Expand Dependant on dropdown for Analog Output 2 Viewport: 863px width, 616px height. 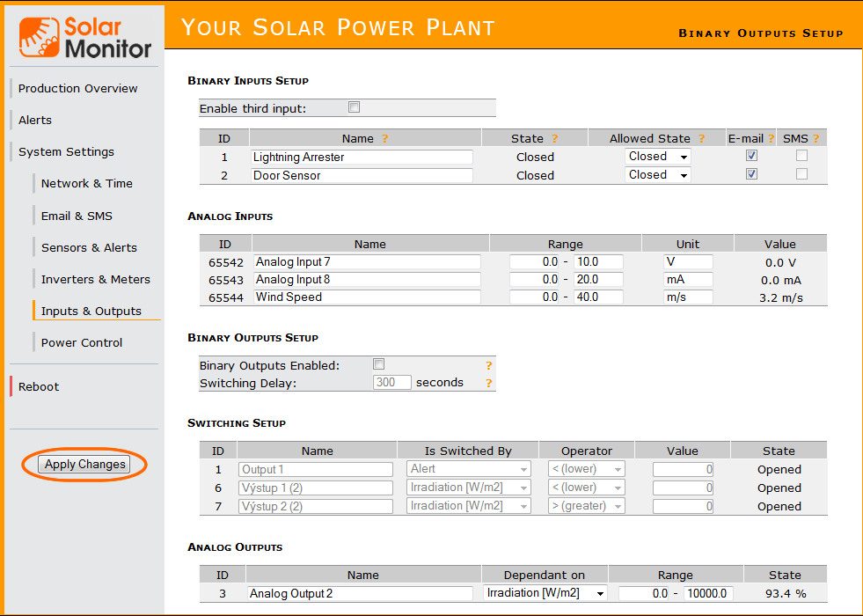[545, 593]
